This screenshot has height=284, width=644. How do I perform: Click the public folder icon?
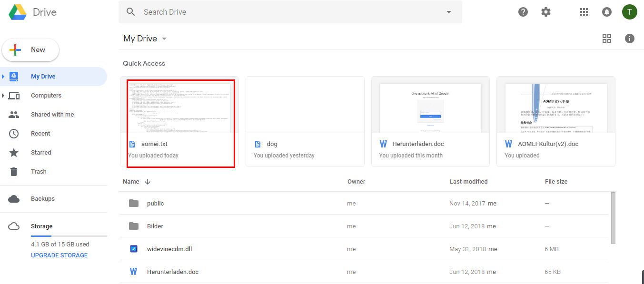point(134,203)
